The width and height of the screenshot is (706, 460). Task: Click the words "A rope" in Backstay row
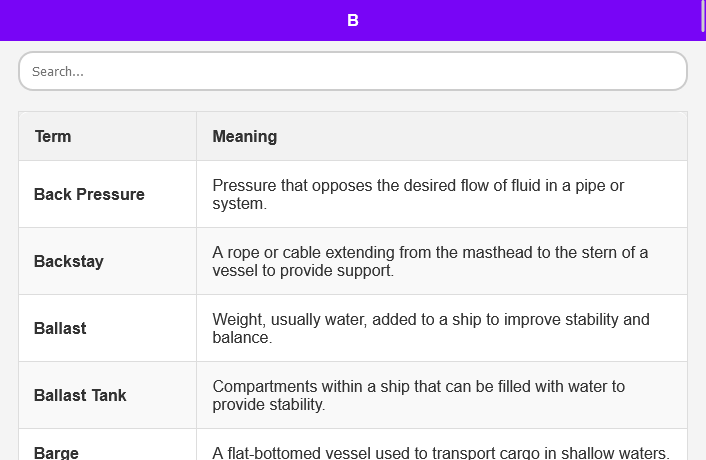(x=235, y=252)
